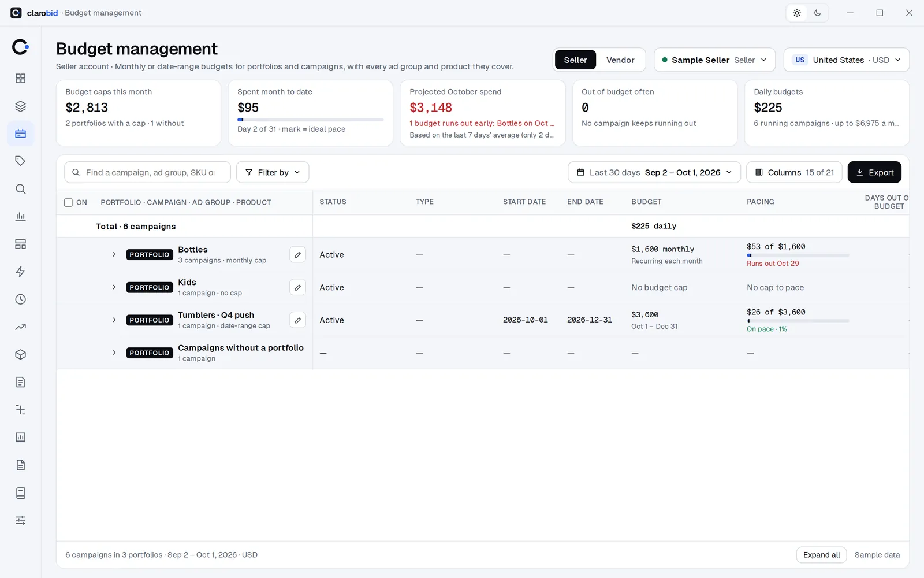The width and height of the screenshot is (924, 578).
Task: Click the lightning bolt sidebar icon
Action: [20, 272]
